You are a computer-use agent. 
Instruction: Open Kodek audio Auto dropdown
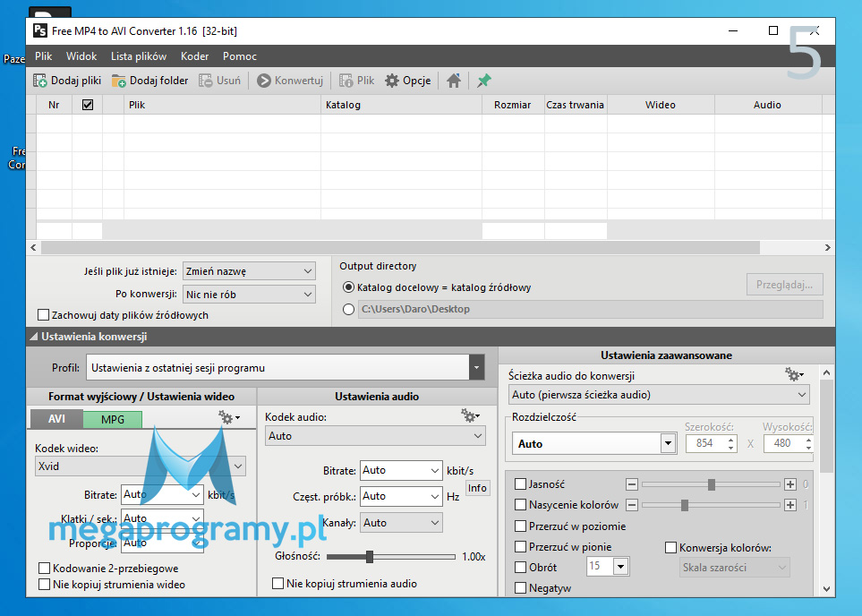point(375,436)
